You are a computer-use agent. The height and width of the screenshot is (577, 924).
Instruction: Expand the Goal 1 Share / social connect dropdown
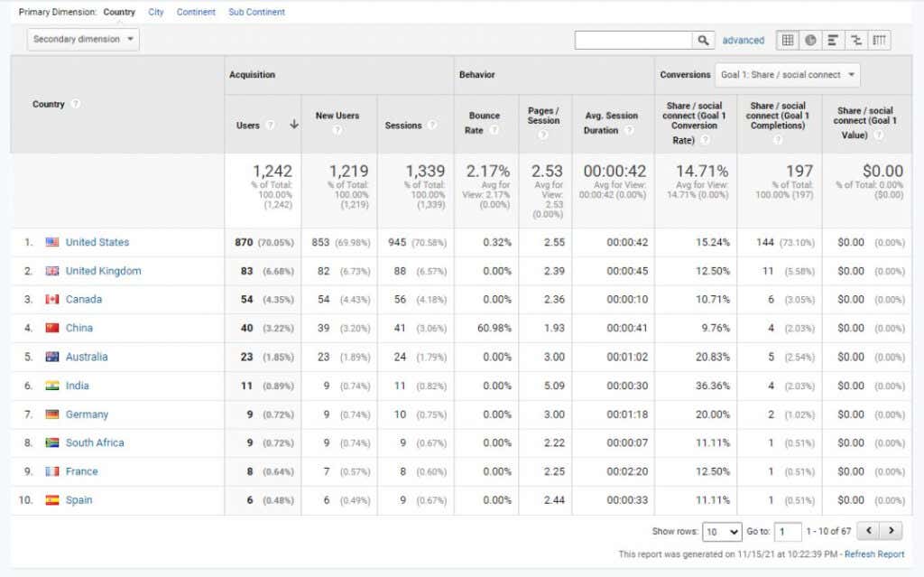click(787, 75)
